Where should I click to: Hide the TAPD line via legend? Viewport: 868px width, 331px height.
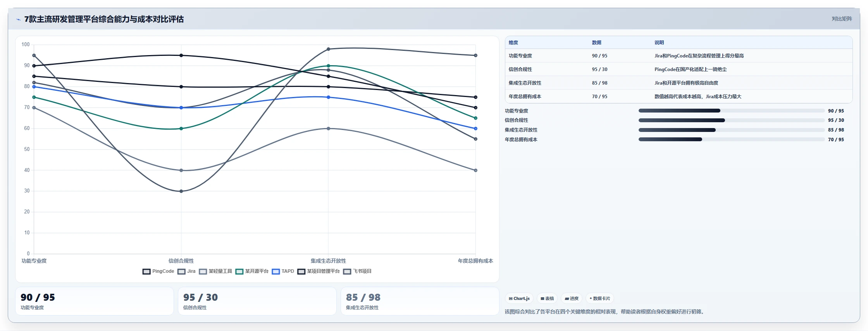pos(283,271)
